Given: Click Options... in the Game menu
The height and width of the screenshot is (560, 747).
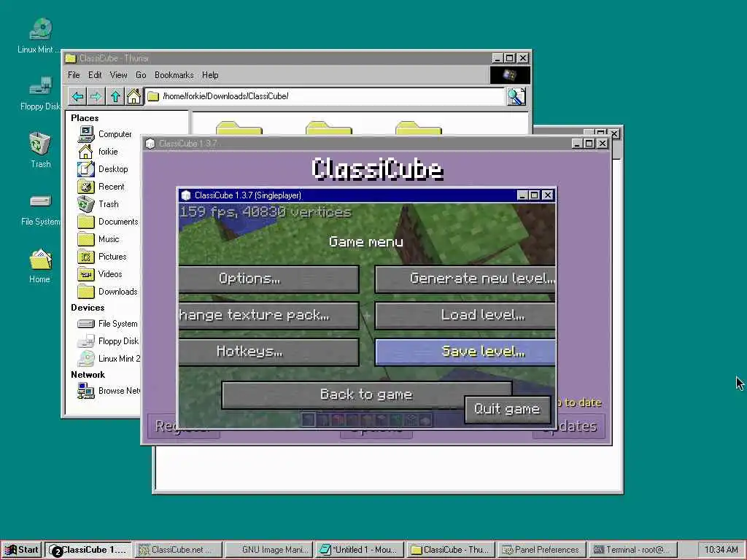Looking at the screenshot, I should 269,279.
